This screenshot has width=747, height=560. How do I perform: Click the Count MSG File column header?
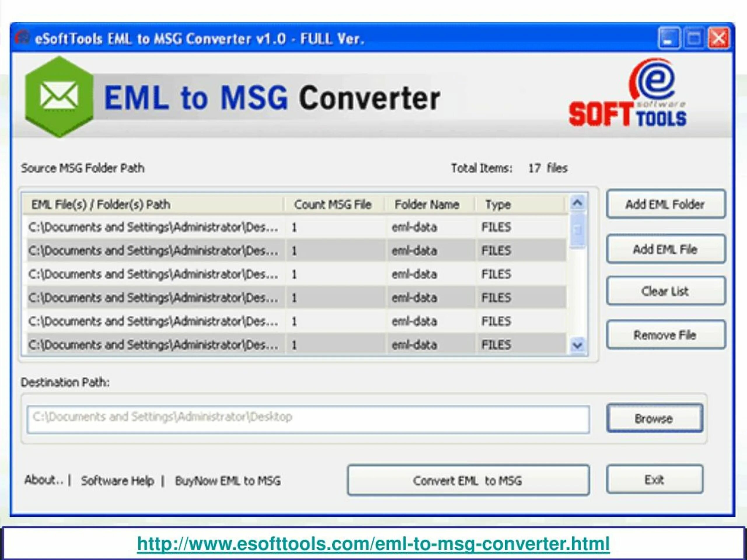click(x=334, y=204)
